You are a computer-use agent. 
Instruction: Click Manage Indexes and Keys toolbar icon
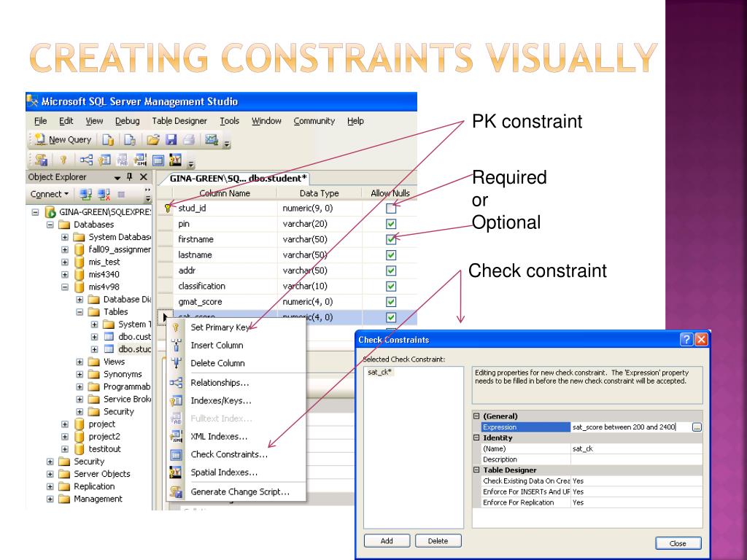click(104, 160)
